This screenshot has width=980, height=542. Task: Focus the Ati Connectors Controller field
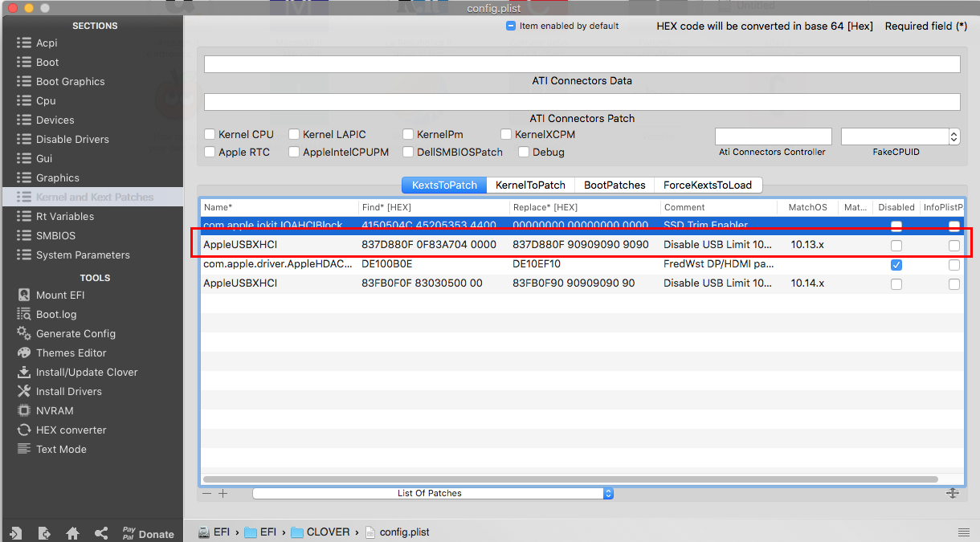[x=774, y=137]
